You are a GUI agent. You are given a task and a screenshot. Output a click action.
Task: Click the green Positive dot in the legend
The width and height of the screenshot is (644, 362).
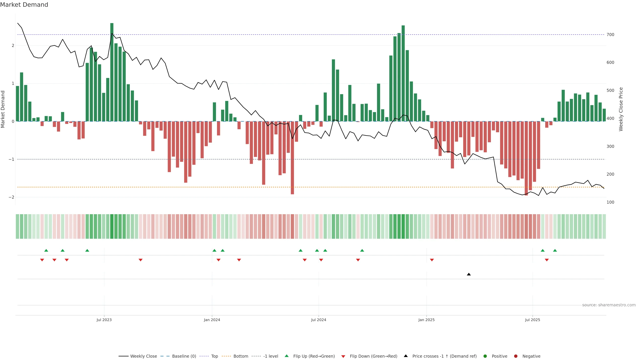485,356
